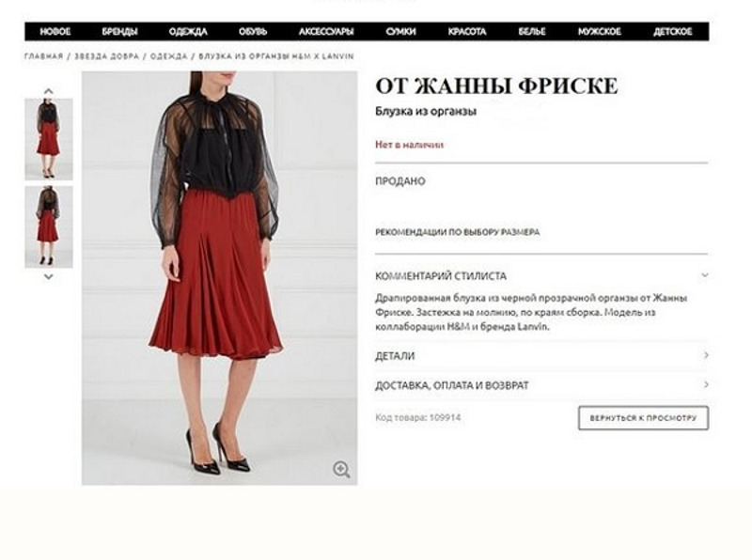Open the Новое menu
The height and width of the screenshot is (560, 752).
55,32
